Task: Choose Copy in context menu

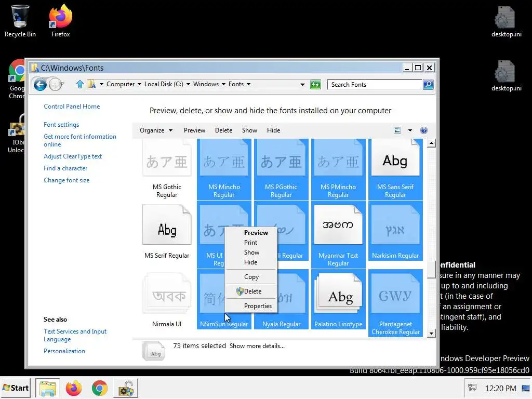Action: pos(251,277)
